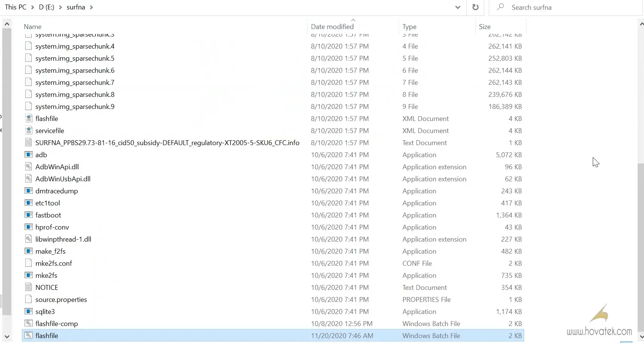Sort files by the Name column

pyautogui.click(x=33, y=26)
